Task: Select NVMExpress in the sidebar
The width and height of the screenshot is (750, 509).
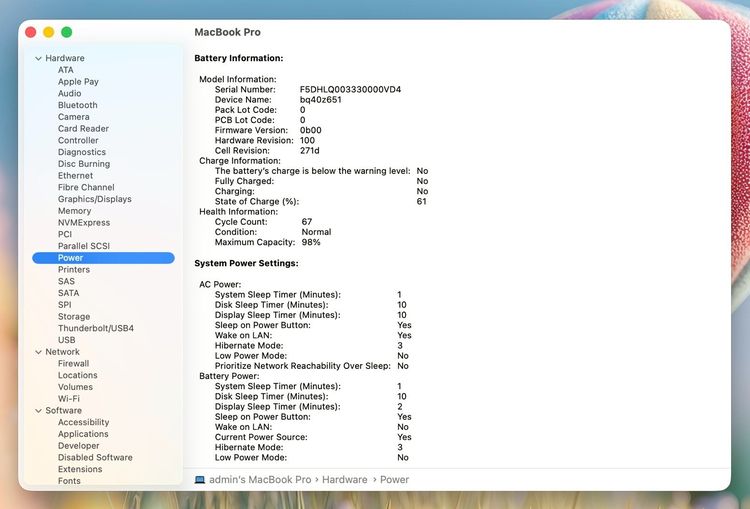Action: click(84, 222)
